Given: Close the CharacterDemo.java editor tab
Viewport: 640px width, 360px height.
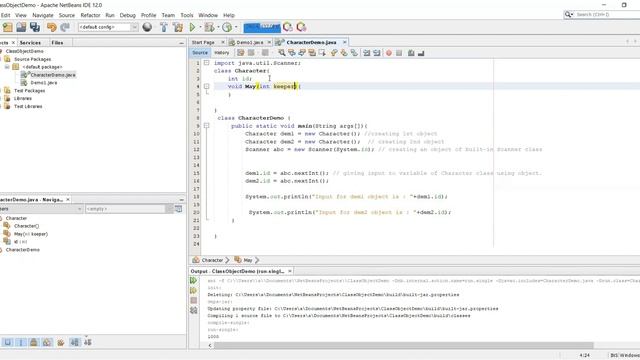Looking at the screenshot, I should pos(344,42).
